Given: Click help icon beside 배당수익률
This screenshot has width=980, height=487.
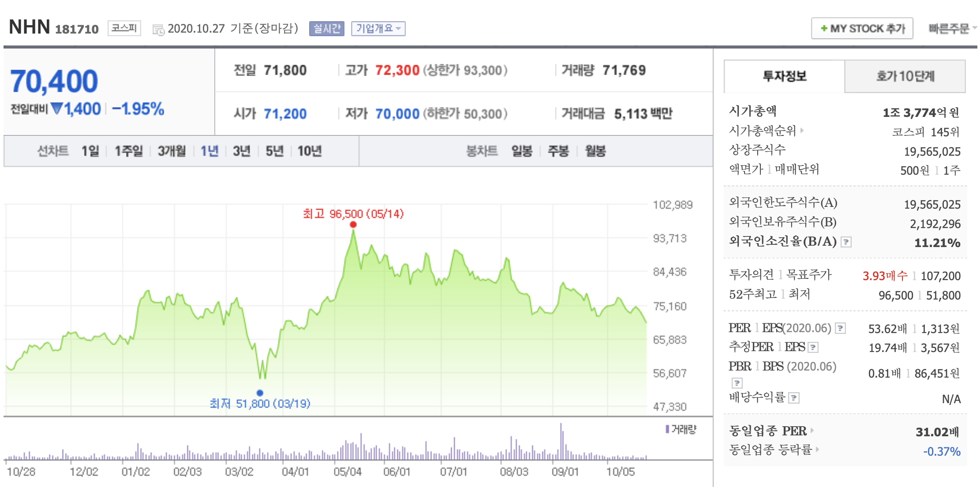Looking at the screenshot, I should tap(794, 398).
